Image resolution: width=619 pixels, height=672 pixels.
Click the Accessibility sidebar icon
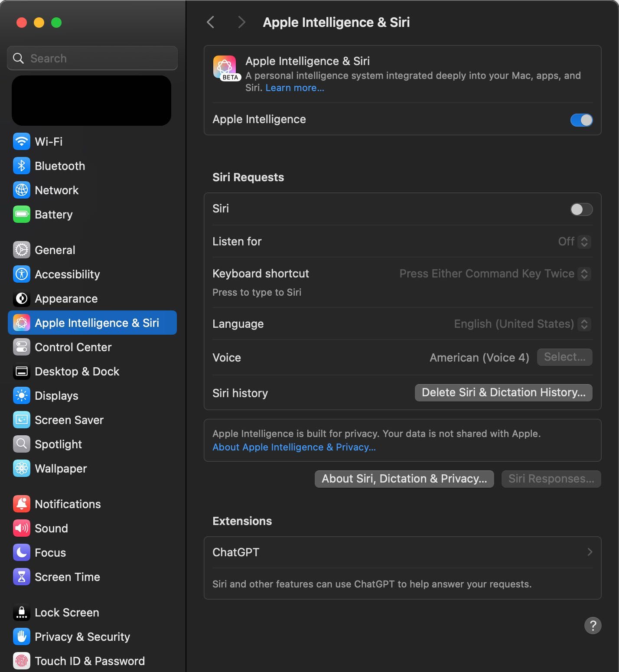coord(22,274)
